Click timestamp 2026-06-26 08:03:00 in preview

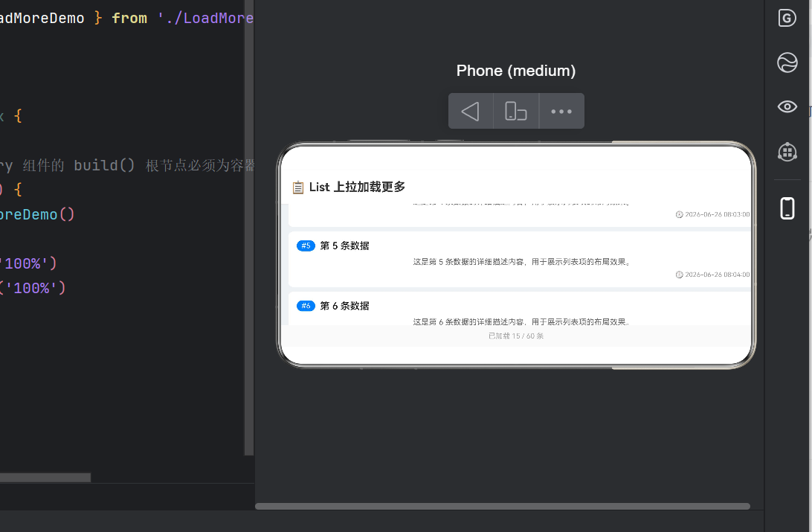(718, 214)
